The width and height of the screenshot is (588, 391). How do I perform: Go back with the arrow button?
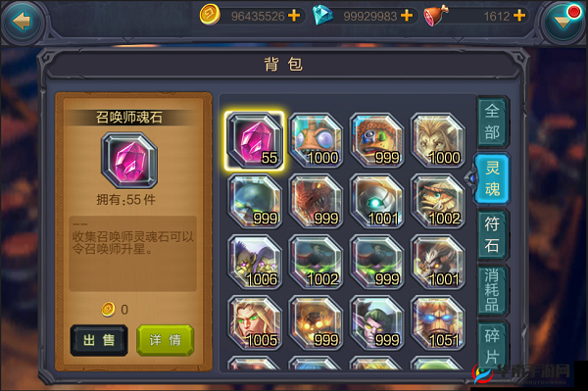point(22,21)
